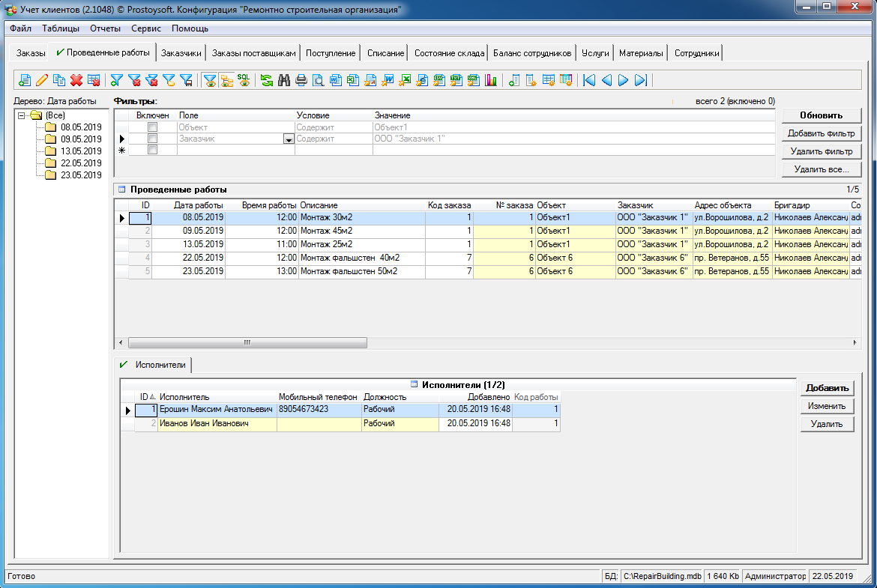This screenshot has height=588, width=877.
Task: Click the bar chart diagram icon
Action: 492,80
